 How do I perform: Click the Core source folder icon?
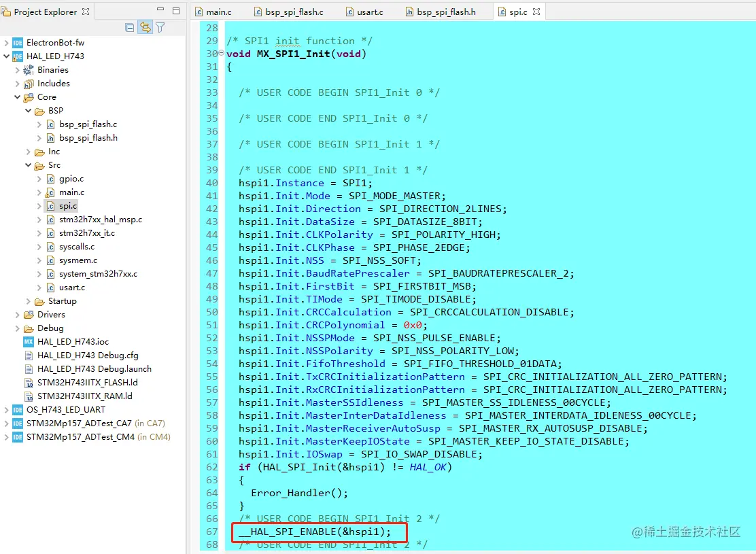click(x=29, y=97)
